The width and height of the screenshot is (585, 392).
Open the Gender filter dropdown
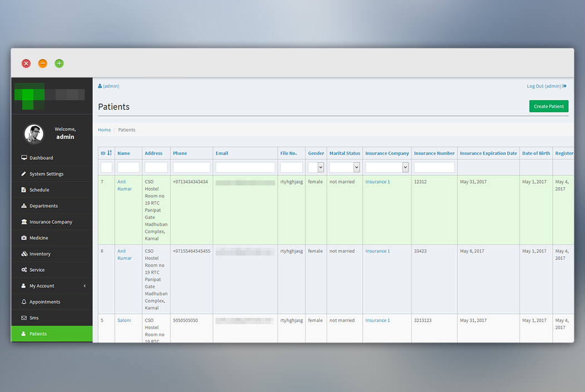[316, 168]
